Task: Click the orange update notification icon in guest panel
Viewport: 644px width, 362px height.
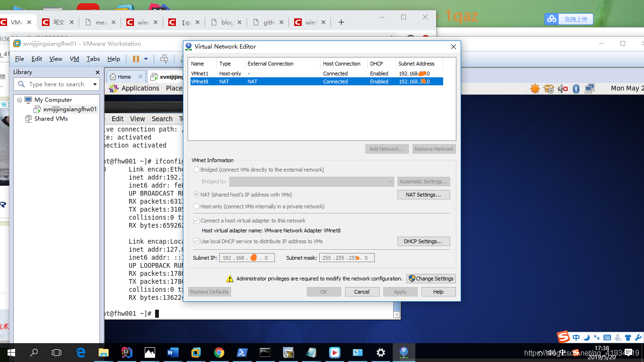Action: coord(535,89)
